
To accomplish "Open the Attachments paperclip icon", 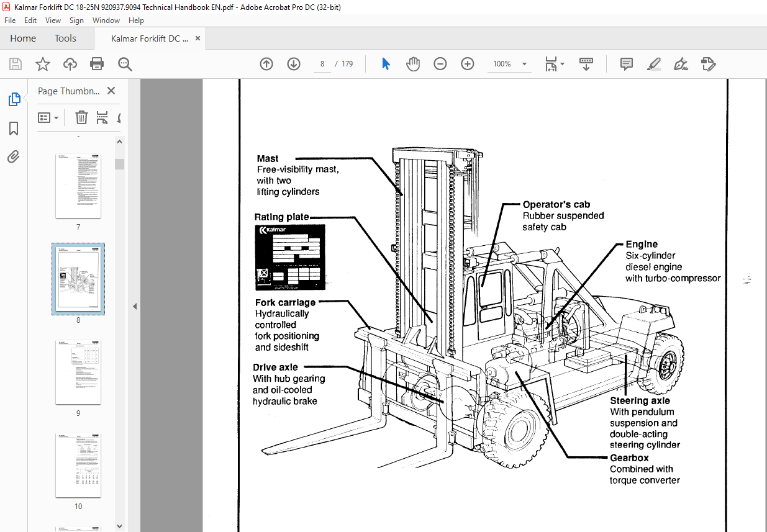I will pos(14,157).
